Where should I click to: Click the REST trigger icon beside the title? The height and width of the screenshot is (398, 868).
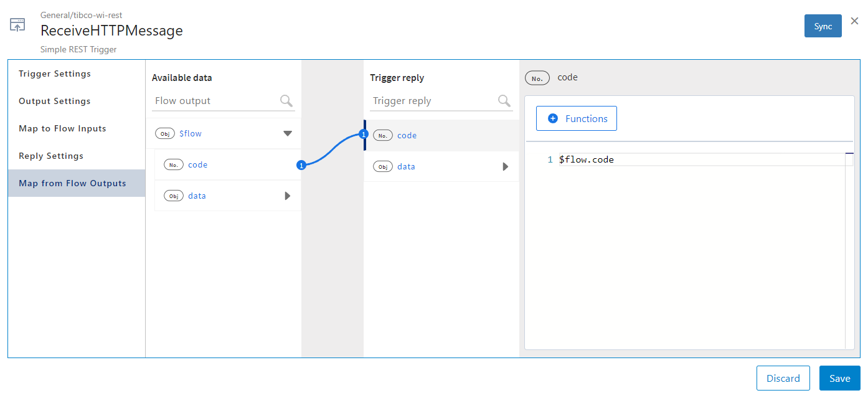pyautogui.click(x=17, y=26)
